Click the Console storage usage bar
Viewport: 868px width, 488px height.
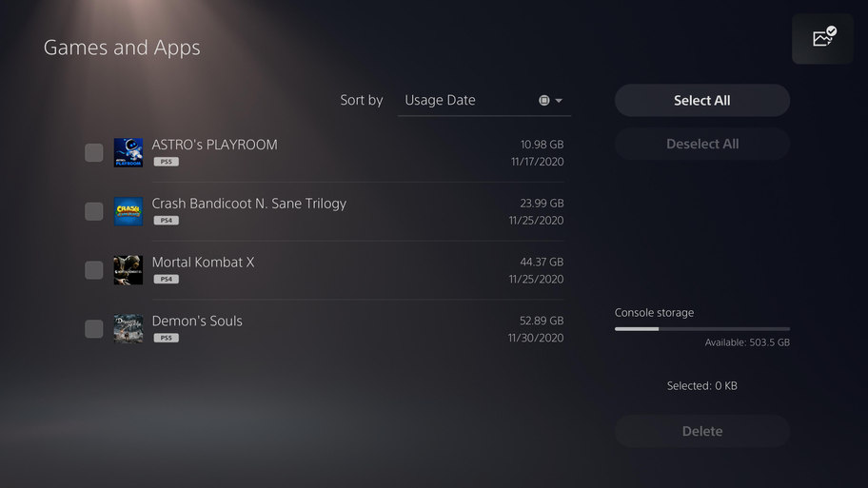pyautogui.click(x=702, y=328)
